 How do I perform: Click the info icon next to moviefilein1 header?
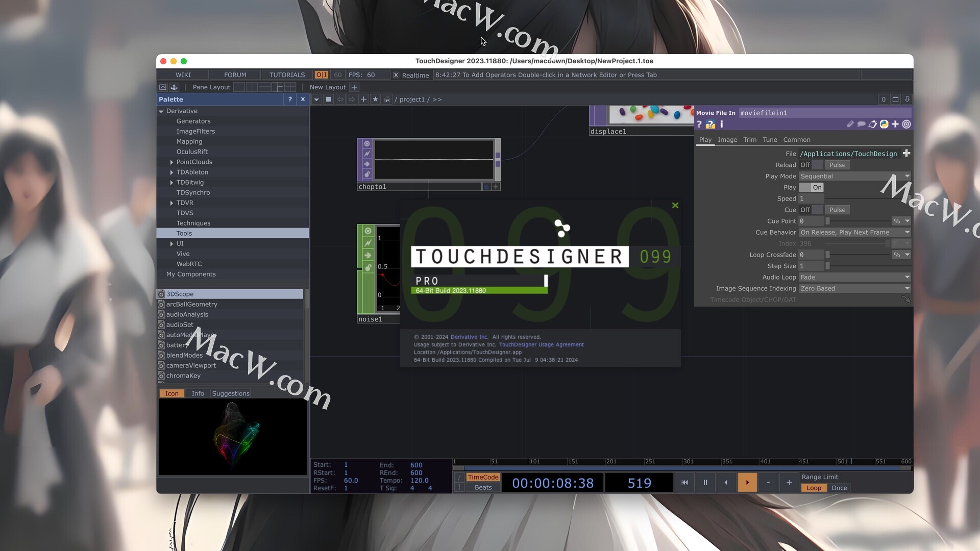tap(722, 124)
